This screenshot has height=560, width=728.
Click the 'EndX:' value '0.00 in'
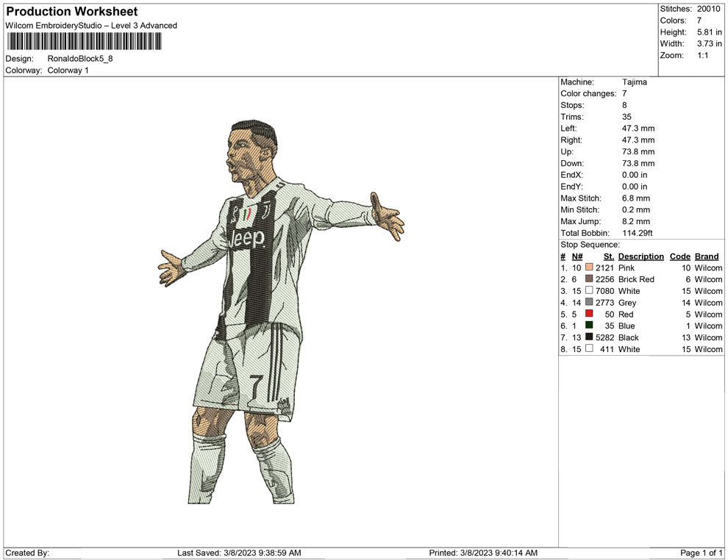[635, 175]
